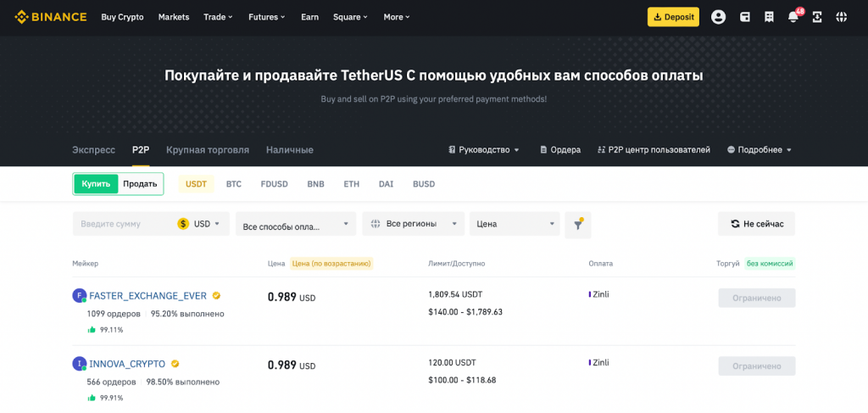
Task: Open the Все способы оплаты dropdown
Action: (x=296, y=224)
